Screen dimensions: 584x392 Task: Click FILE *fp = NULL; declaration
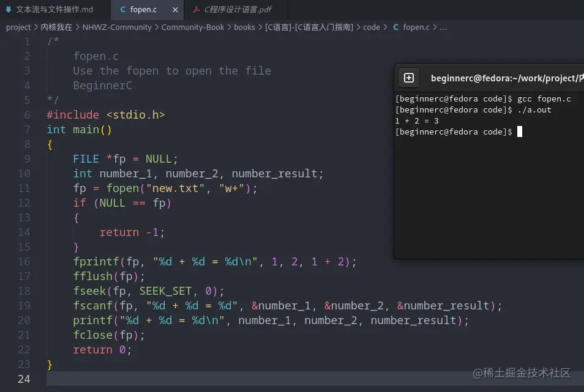pyautogui.click(x=125, y=159)
